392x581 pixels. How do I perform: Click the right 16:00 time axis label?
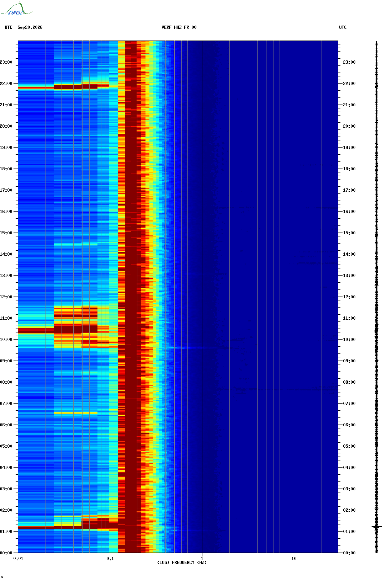349,212
